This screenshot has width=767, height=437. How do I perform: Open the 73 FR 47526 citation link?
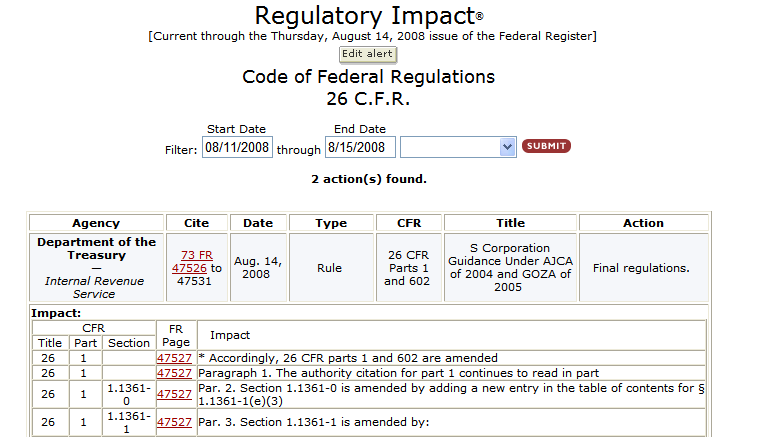(x=193, y=262)
